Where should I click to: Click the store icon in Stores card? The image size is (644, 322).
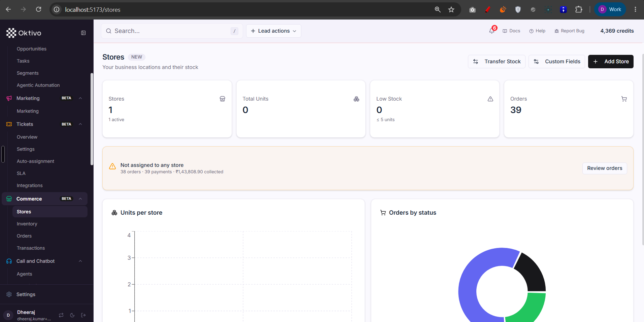pyautogui.click(x=223, y=99)
